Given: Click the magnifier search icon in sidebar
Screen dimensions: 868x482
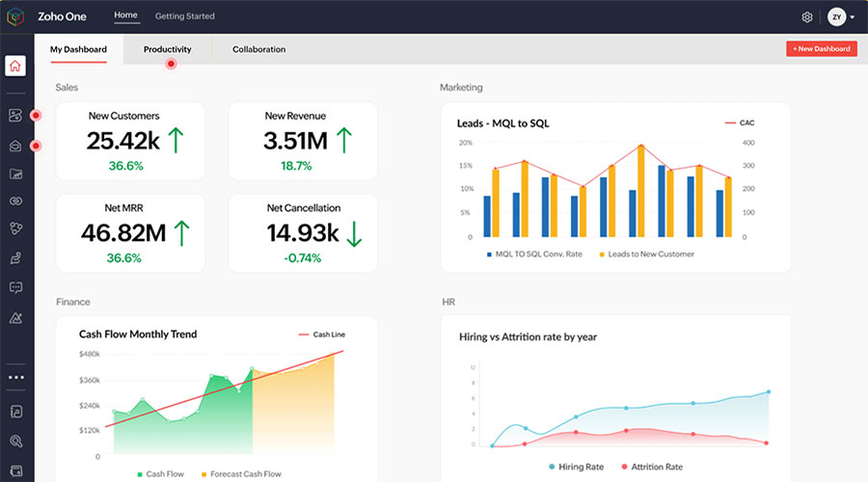Looking at the screenshot, I should [15, 441].
